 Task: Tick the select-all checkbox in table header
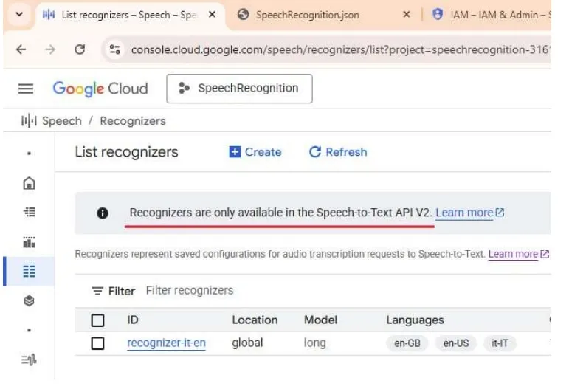[x=97, y=320]
